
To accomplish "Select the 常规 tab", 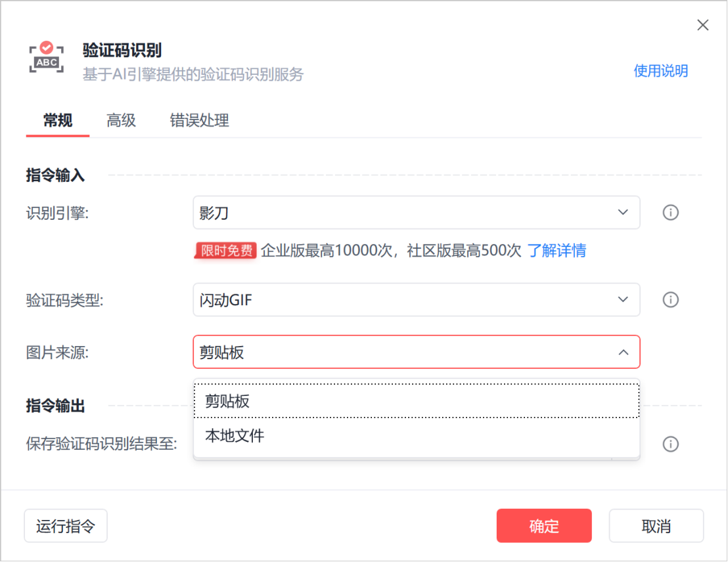I will coord(58,121).
